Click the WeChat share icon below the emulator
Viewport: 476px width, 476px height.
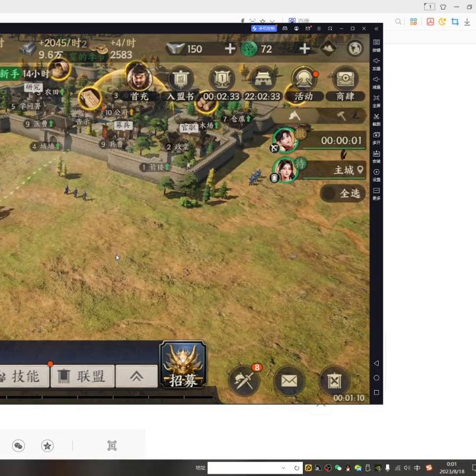19,446
